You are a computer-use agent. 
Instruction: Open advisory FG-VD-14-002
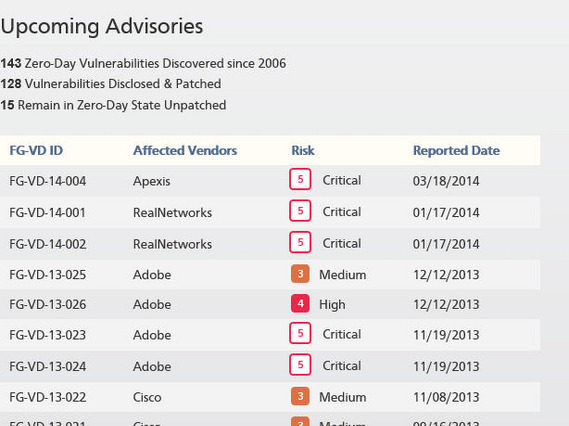coord(48,244)
